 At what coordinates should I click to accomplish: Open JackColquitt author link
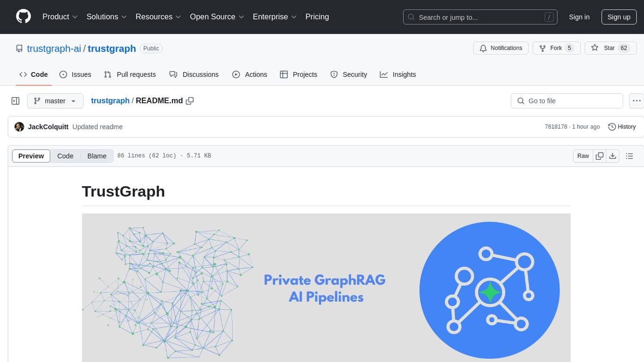(48, 127)
